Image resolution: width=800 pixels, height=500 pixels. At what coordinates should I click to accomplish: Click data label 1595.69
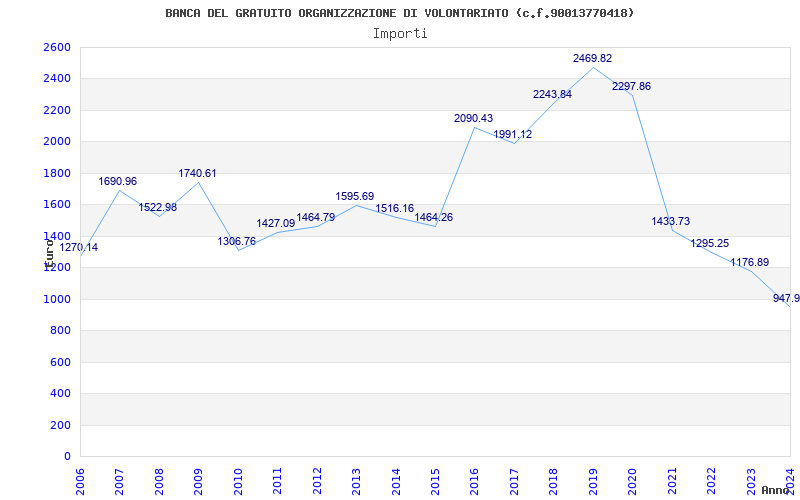click(355, 196)
